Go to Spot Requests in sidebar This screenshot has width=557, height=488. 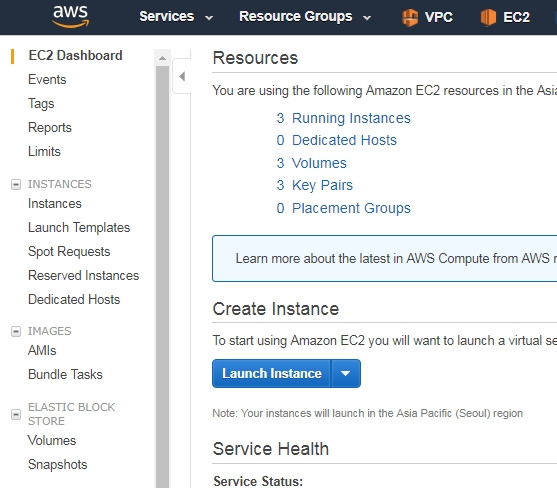tap(69, 251)
